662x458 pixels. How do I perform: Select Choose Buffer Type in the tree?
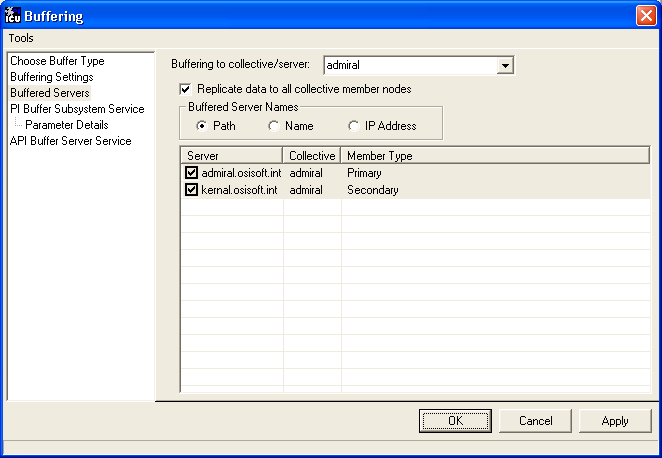pos(57,61)
